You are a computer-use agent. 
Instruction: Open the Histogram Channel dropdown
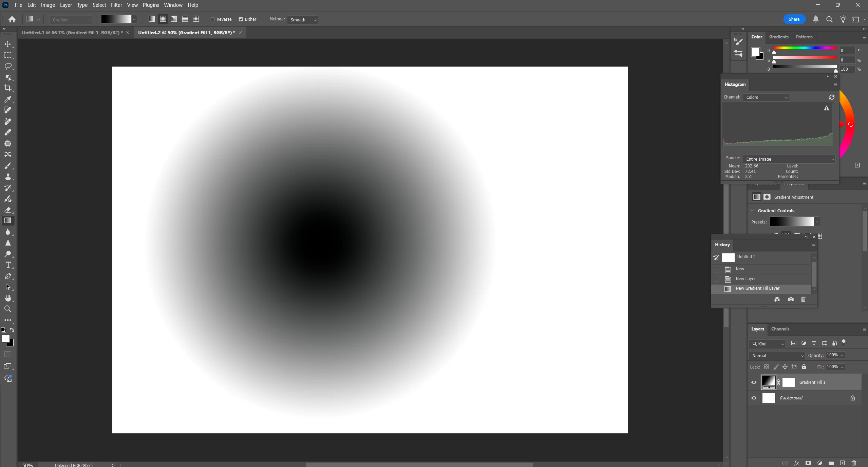point(766,97)
